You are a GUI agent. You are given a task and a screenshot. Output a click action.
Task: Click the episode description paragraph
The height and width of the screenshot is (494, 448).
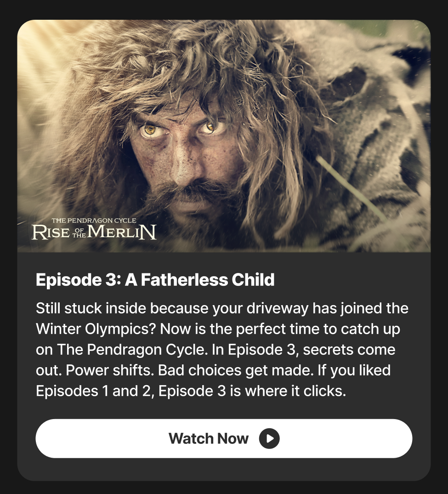(222, 349)
